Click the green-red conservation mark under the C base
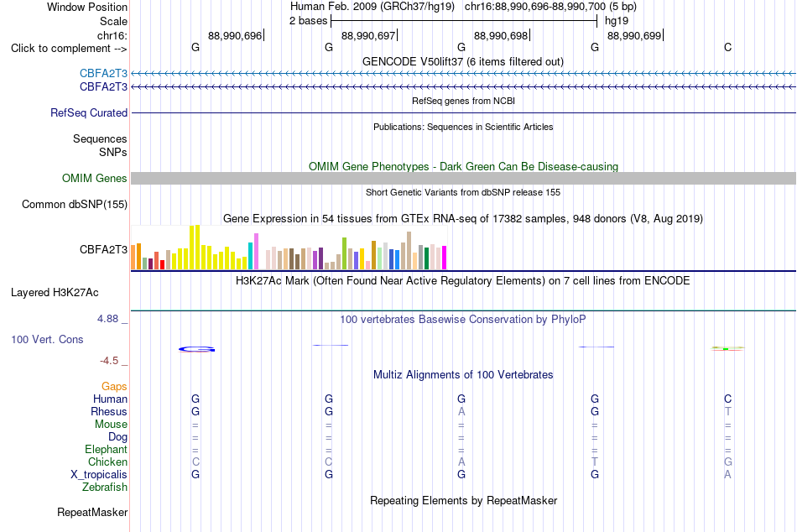This screenshot has height=532, width=797. 727,348
